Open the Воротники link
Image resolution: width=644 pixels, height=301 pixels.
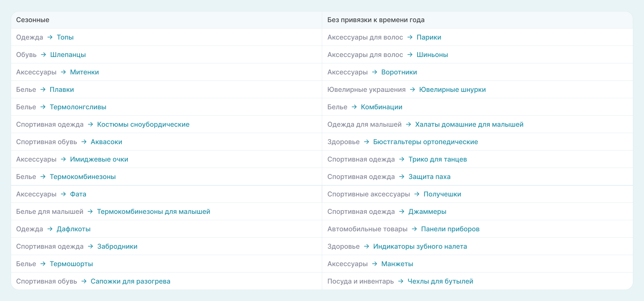point(399,72)
